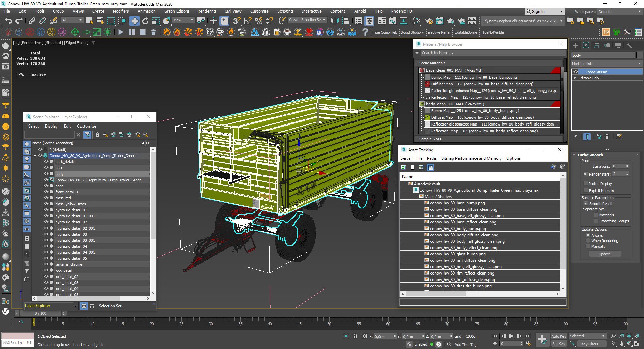Enable Explicit Normals checkbox

586,191
